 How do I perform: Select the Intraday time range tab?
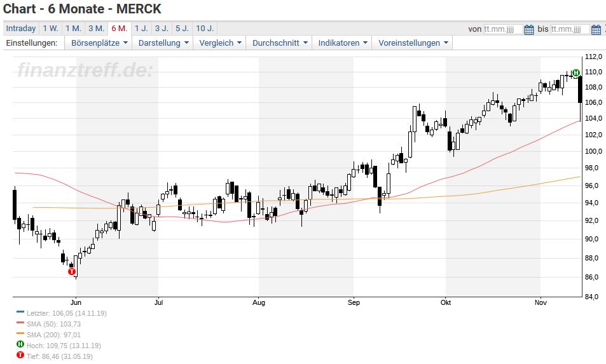(x=21, y=28)
